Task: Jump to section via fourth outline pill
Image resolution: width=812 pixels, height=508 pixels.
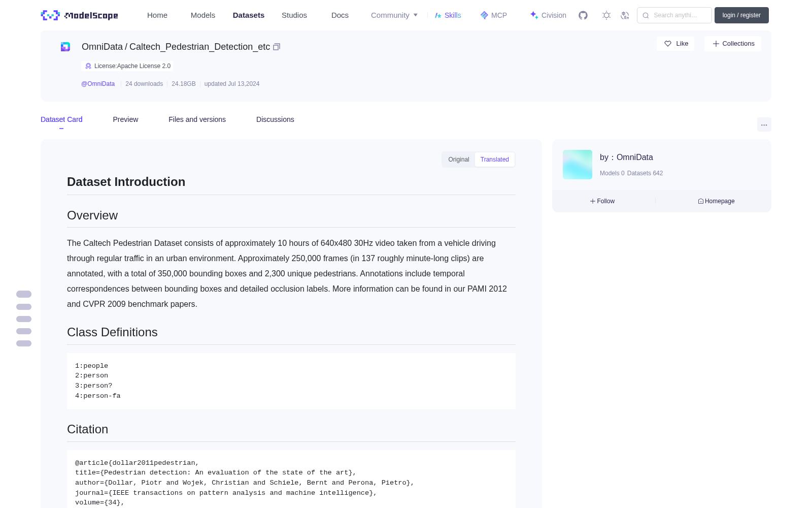Action: tap(24, 331)
